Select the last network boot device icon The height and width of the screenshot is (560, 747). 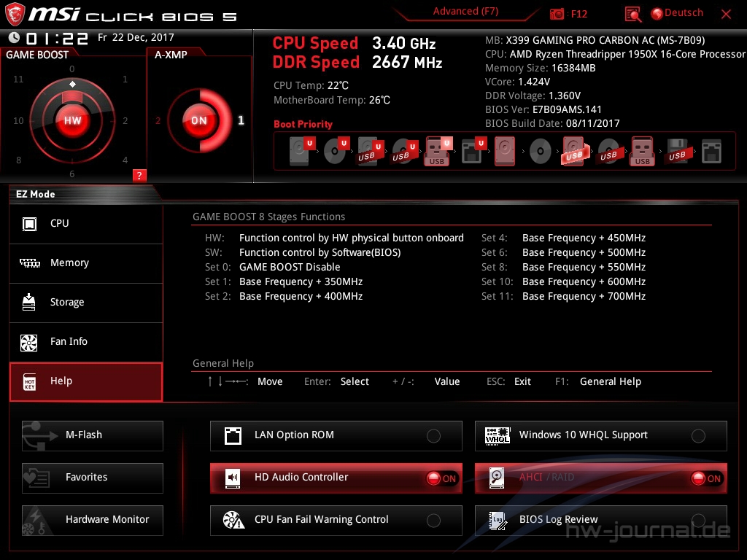(711, 152)
